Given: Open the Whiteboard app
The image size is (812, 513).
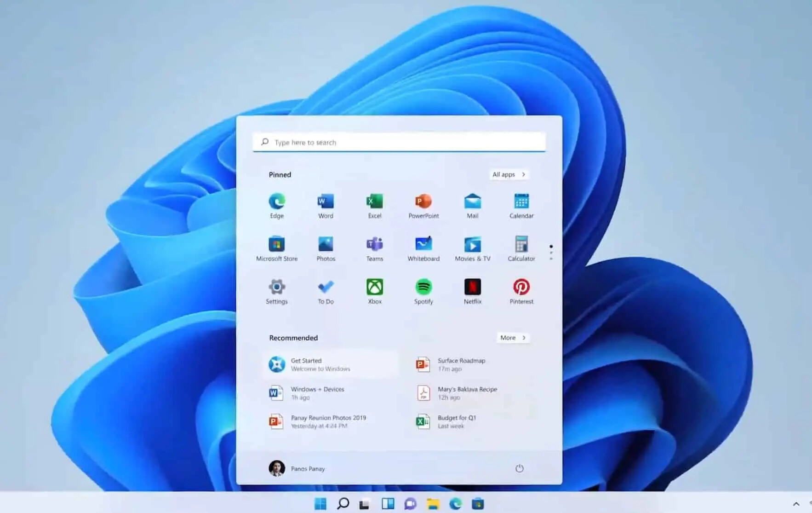Looking at the screenshot, I should 423,248.
